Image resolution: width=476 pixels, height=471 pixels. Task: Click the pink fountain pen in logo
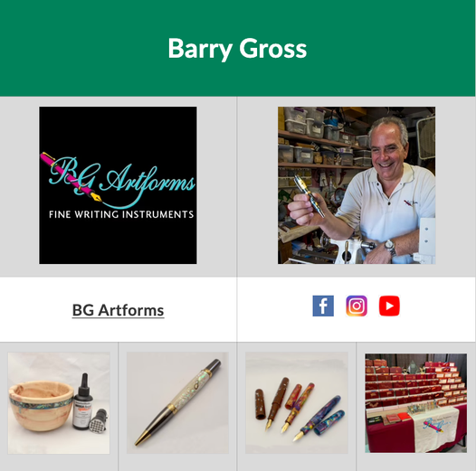[71, 177]
